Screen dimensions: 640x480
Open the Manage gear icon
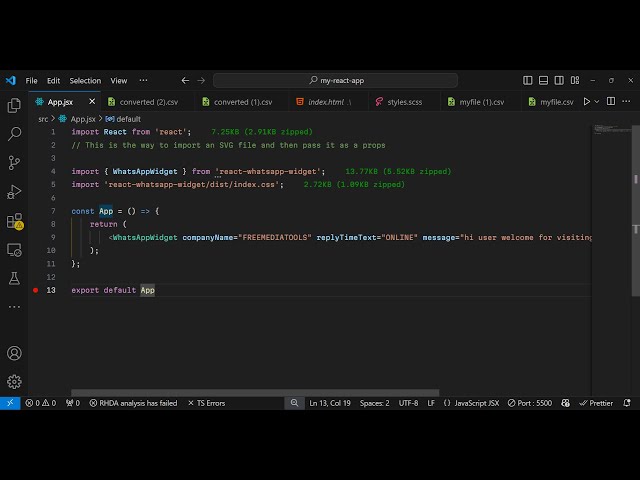[14, 381]
